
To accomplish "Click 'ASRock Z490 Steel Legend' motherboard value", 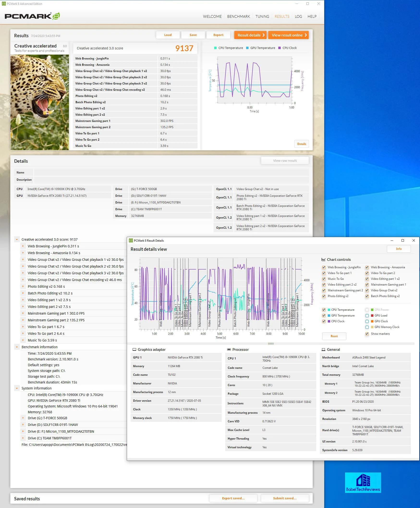I will [x=369, y=358].
